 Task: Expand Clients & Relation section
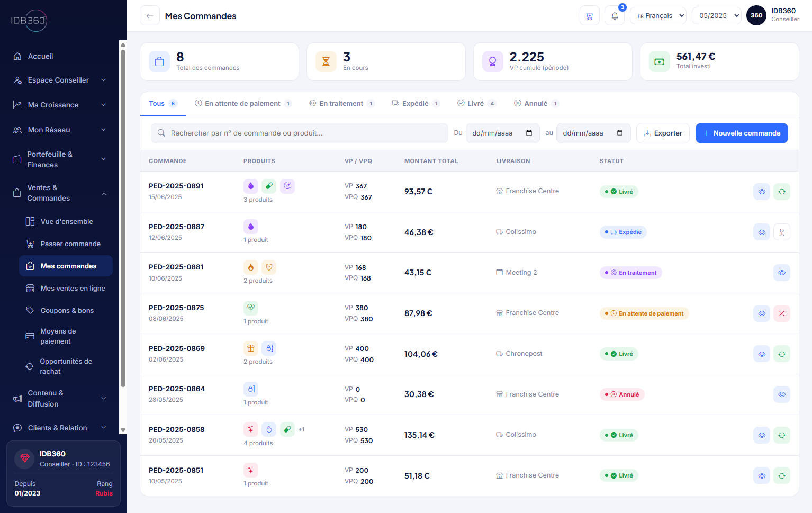(x=60, y=428)
